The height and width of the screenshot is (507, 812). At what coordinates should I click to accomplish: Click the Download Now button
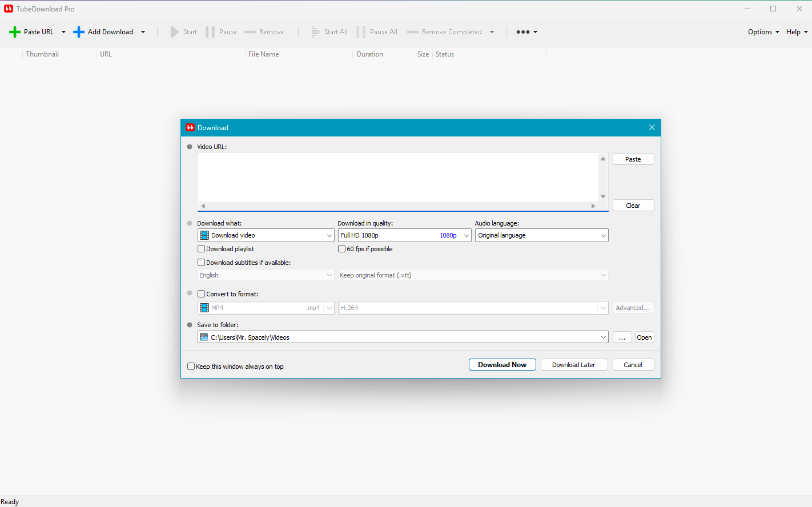click(502, 365)
